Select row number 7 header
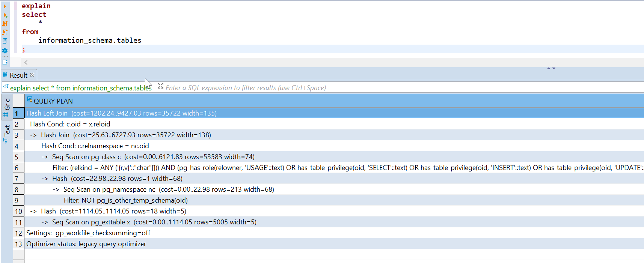The height and width of the screenshot is (263, 644). [18, 179]
